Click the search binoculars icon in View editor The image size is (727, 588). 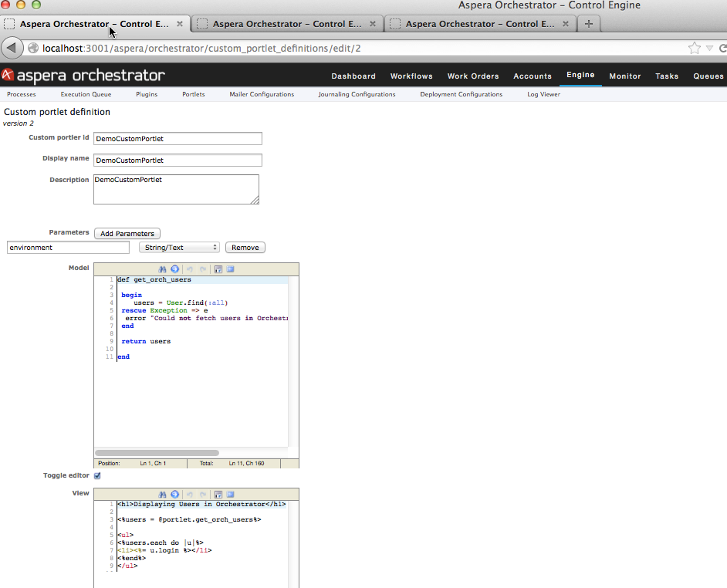click(162, 495)
